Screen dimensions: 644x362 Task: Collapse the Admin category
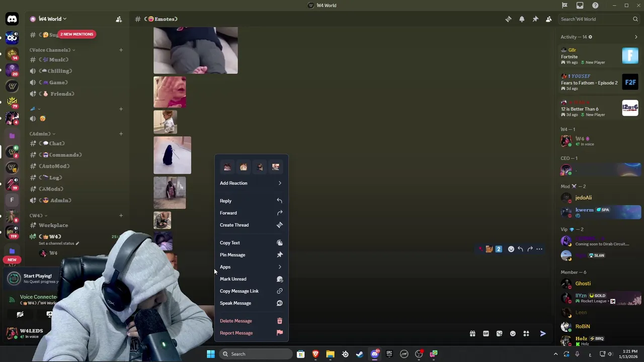point(42,134)
